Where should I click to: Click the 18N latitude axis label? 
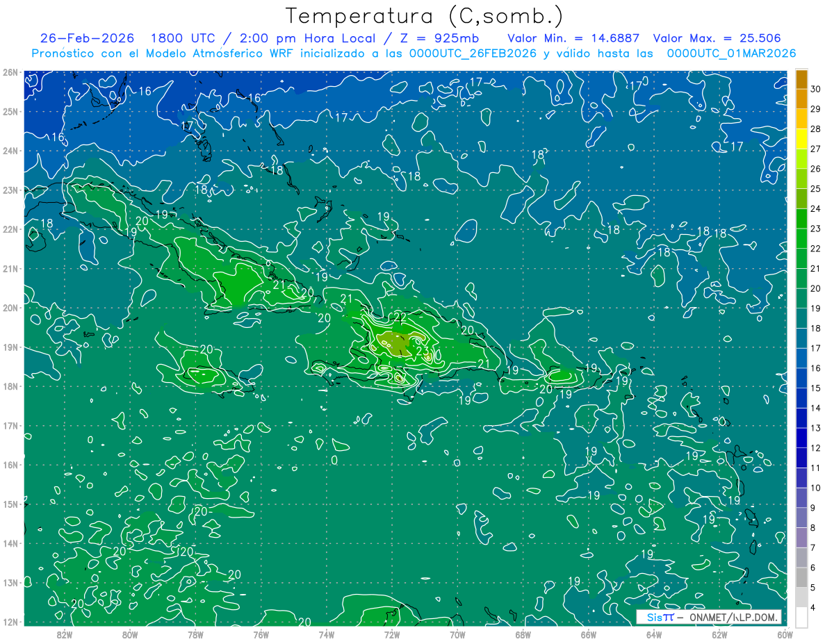10,386
